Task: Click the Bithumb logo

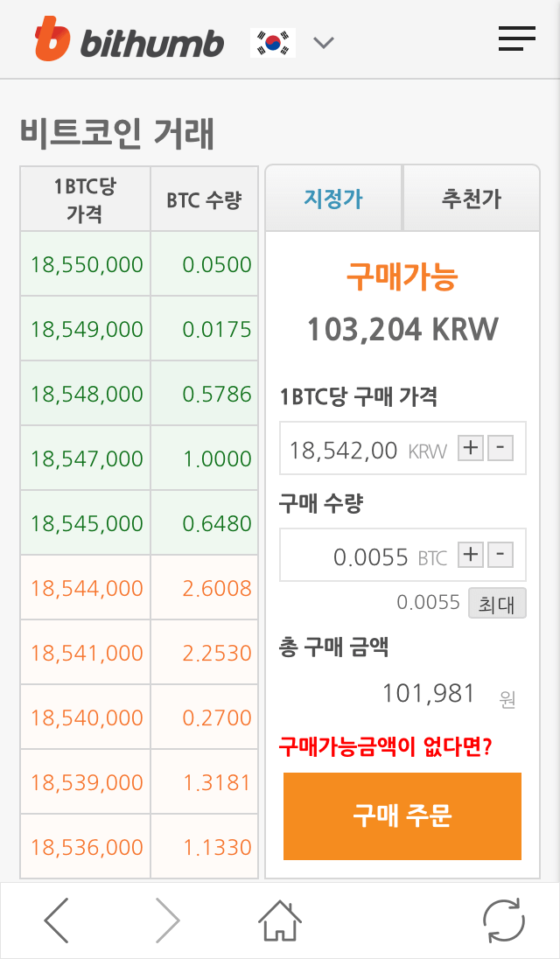Action: [127, 38]
